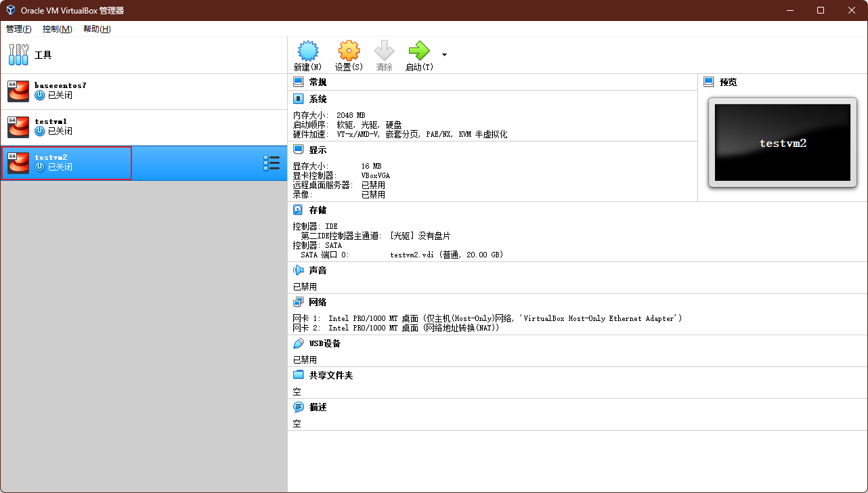Start the VM with 启动 green arrow
The height and width of the screenshot is (493, 868).
click(418, 51)
